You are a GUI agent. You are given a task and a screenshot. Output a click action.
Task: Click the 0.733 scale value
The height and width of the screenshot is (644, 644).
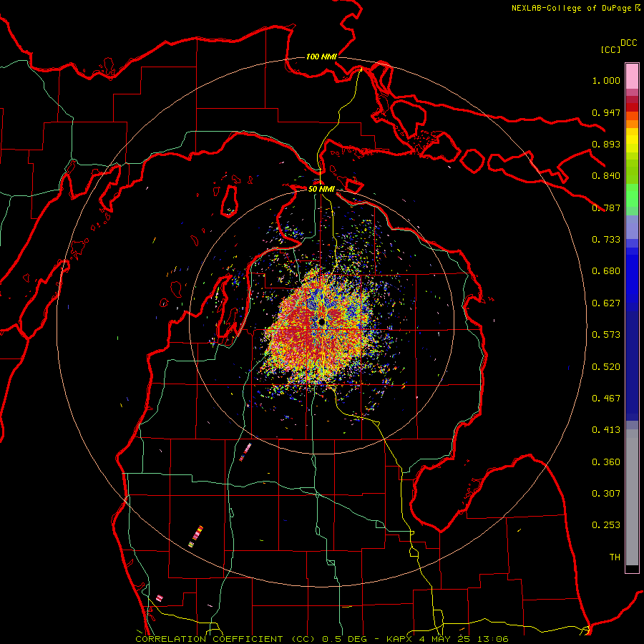[x=606, y=240]
